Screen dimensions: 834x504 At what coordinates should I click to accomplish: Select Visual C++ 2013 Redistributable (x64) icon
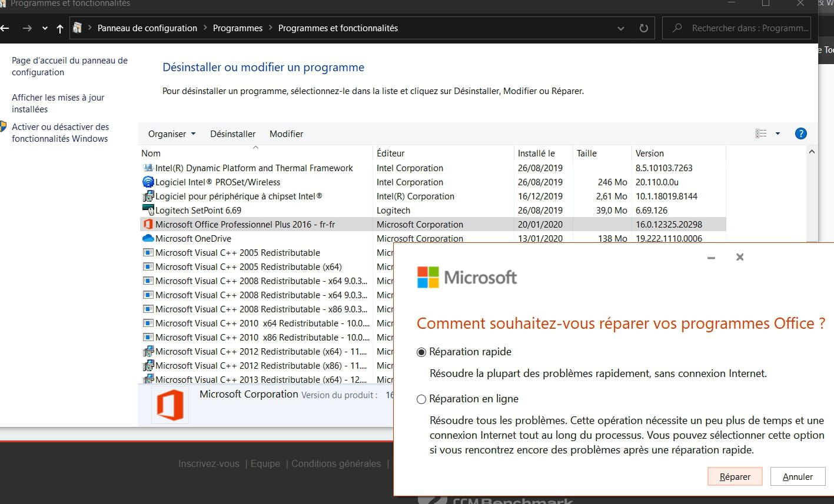pos(148,380)
